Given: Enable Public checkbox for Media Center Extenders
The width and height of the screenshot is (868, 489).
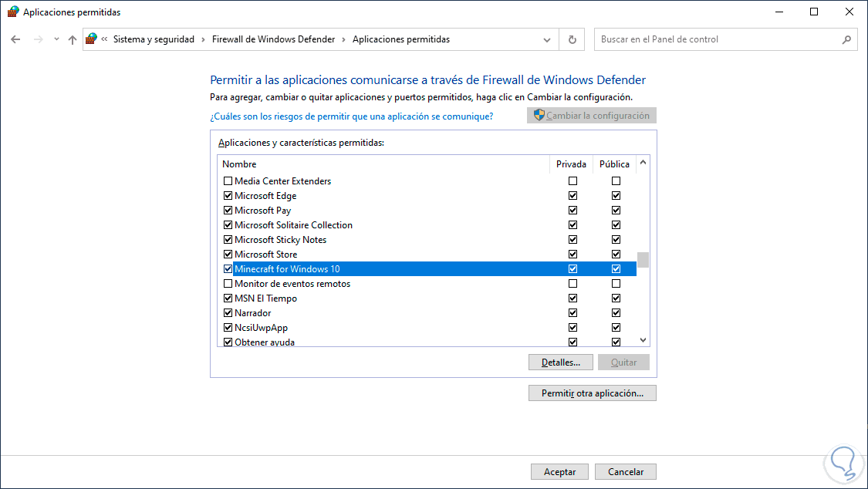Looking at the screenshot, I should [x=616, y=181].
